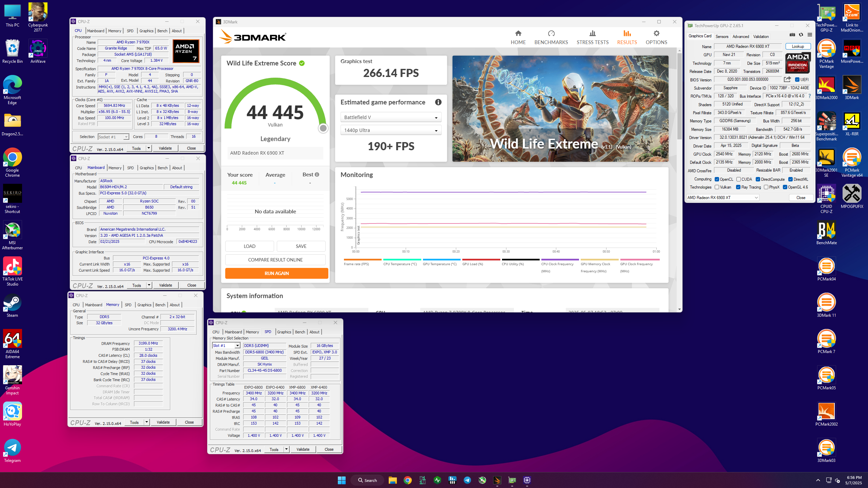Open AIDA64 Extreme desktop icon

click(13, 344)
